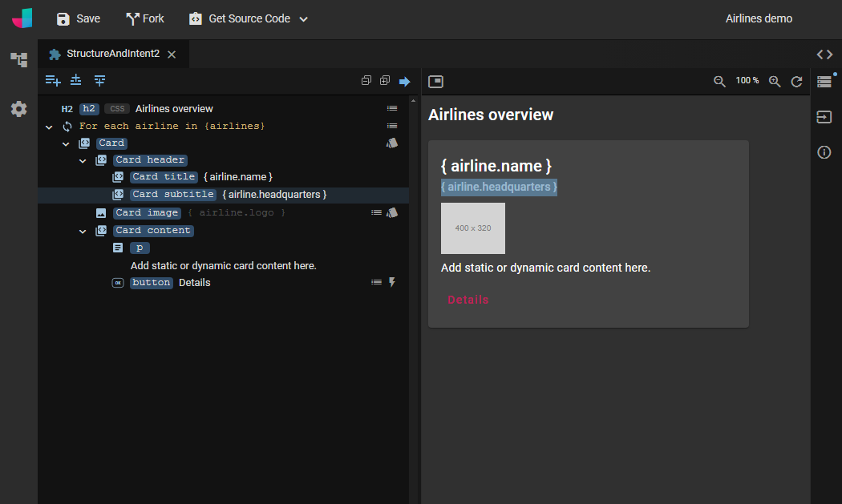
Task: Select Card header tag
Action: pyautogui.click(x=151, y=160)
